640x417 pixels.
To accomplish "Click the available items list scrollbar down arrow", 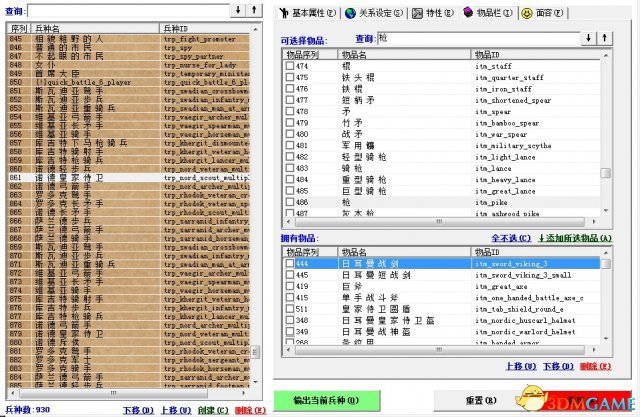I will pos(606,211).
